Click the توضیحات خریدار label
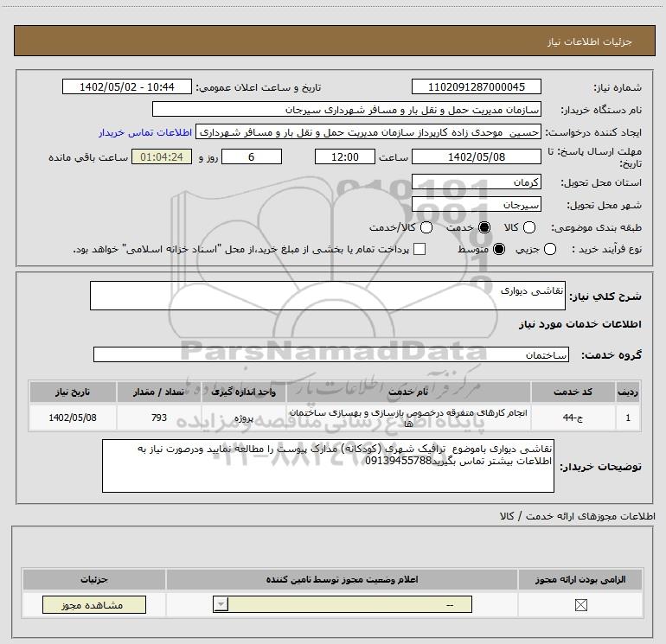This screenshot has height=644, width=666. pyautogui.click(x=600, y=467)
